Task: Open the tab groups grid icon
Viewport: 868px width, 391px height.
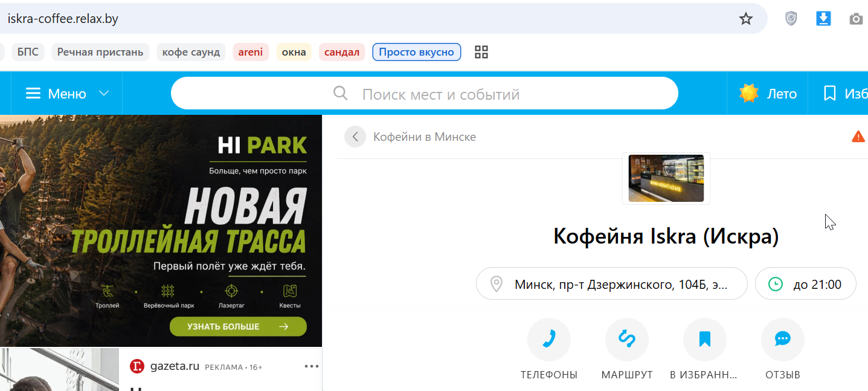Action: (x=481, y=52)
